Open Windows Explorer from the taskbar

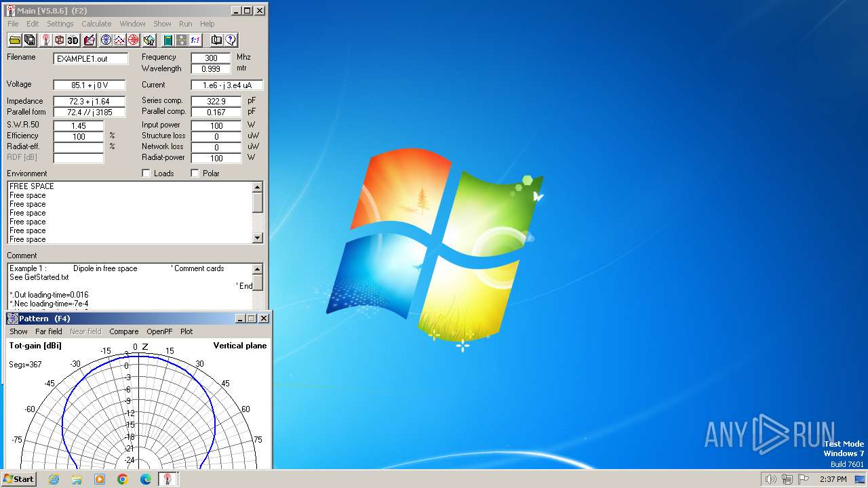pyautogui.click(x=77, y=479)
